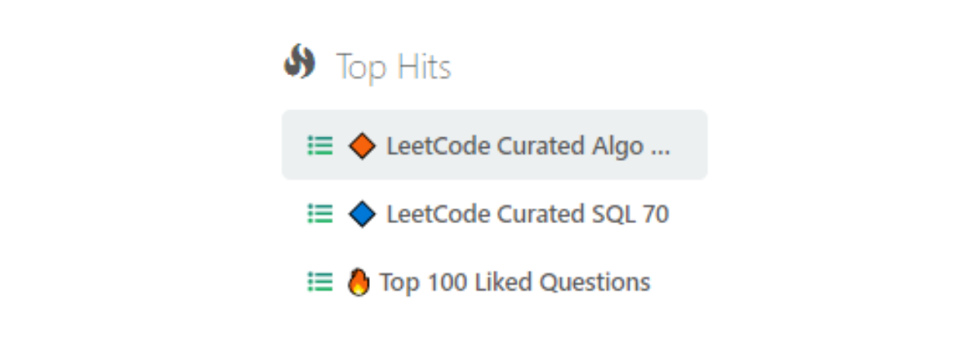Viewport: 980px width, 354px height.
Task: Click the list icon for LeetCode Curated SQL 70
Action: pyautogui.click(x=319, y=213)
